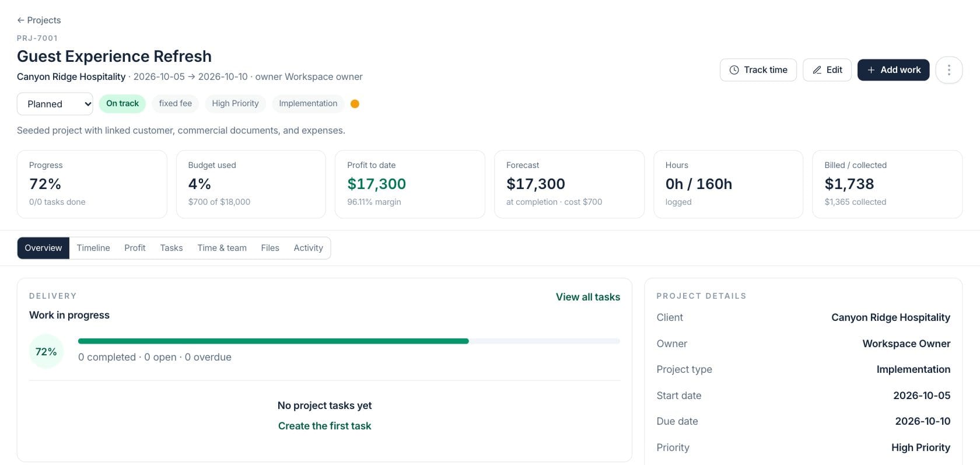Edit the project details
The image size is (980, 465).
827,70
